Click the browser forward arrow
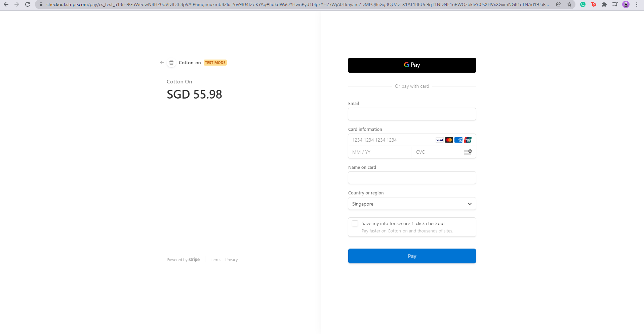This screenshot has width=644, height=334. 17,4
